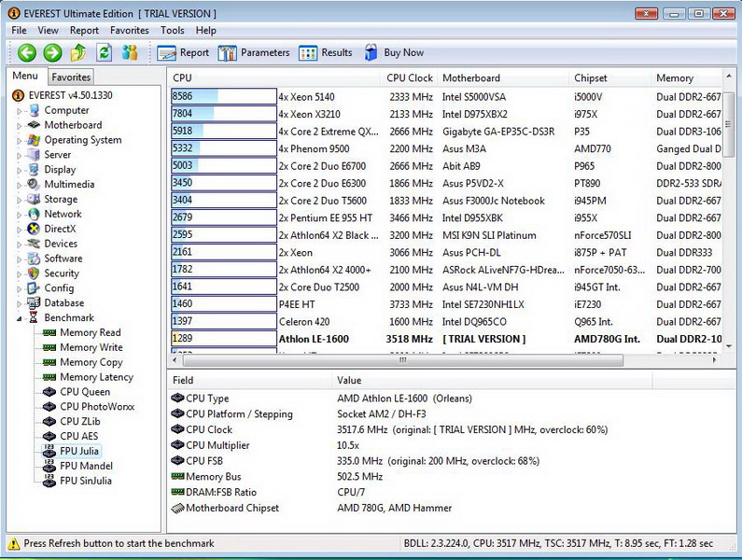Sort results by CPU Clock column header

click(410, 78)
